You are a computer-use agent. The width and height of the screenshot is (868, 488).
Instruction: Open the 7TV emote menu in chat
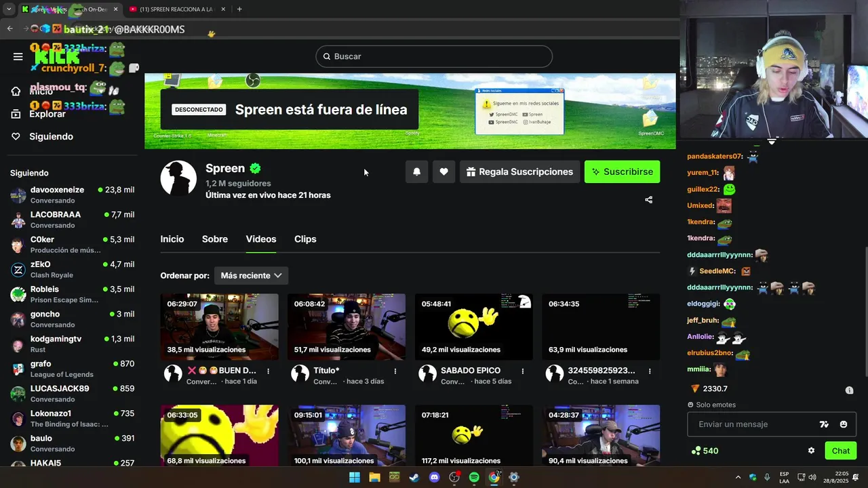tap(824, 424)
